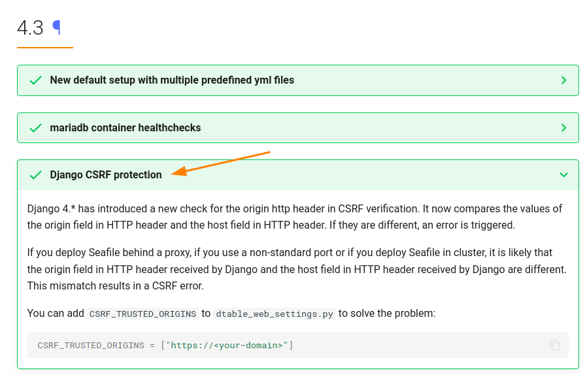Click the paragraph starting "Django 4.* has introduced"
The width and height of the screenshot is (585, 392).
pos(294,217)
